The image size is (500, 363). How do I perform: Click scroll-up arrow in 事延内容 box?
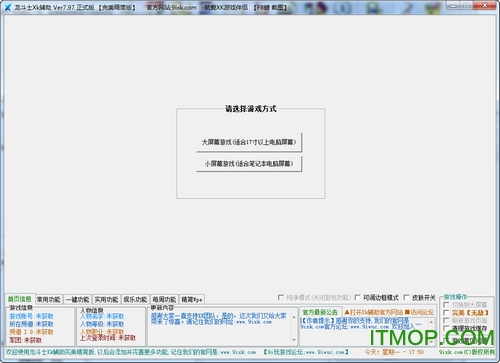(294, 317)
